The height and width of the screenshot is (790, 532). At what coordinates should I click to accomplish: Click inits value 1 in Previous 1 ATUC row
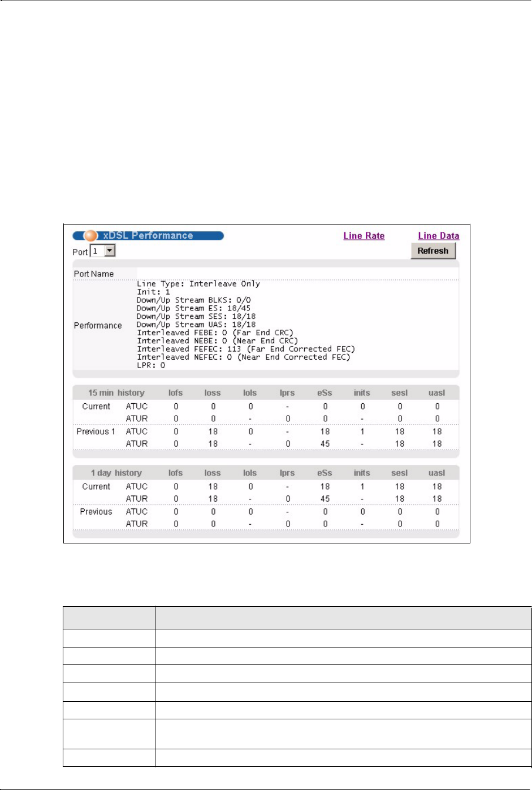click(362, 431)
